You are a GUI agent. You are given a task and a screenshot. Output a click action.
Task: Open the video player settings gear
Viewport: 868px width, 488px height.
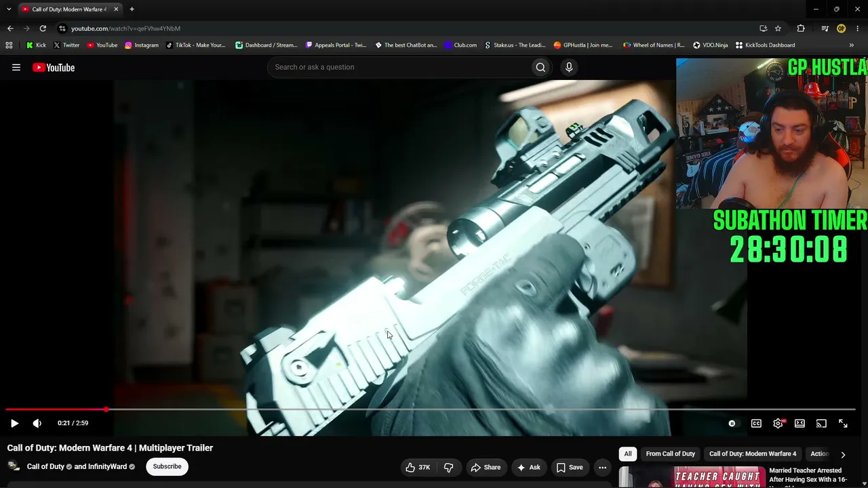tap(778, 423)
